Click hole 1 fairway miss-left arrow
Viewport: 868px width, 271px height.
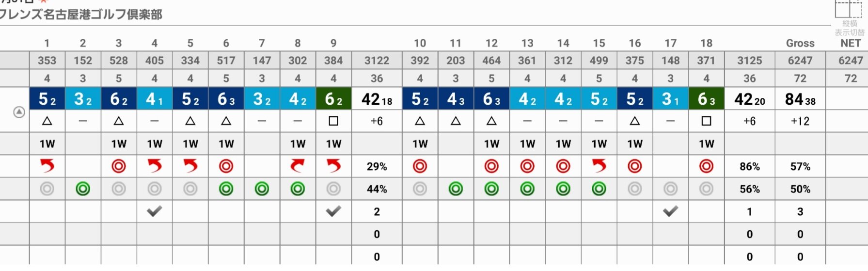click(47, 166)
